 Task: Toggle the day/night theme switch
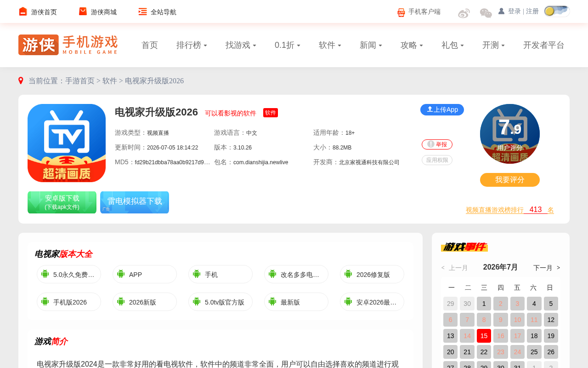[557, 11]
